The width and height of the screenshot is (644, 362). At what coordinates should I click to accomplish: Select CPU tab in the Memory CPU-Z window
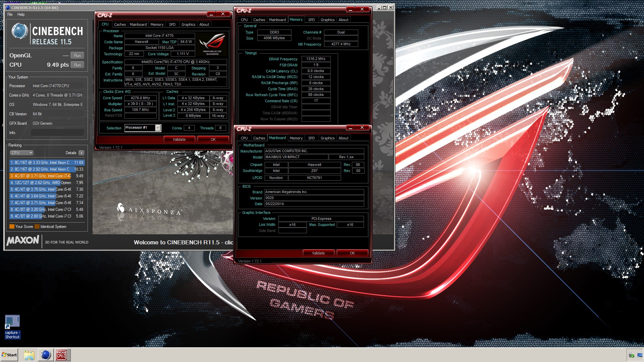coord(244,20)
